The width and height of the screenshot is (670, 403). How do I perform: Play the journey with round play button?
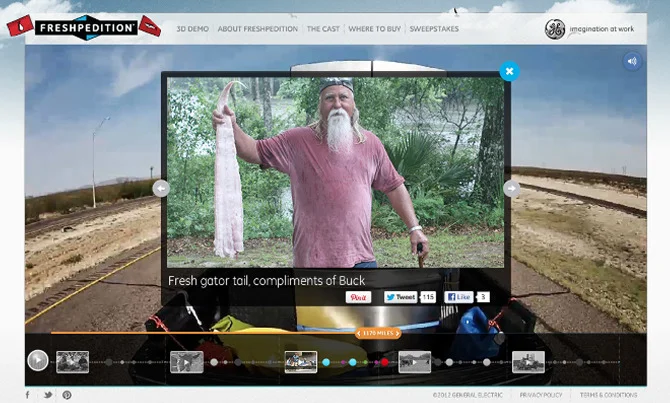pos(38,360)
